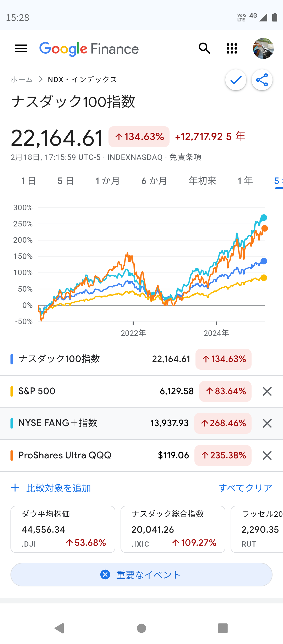Click the すべてクリア link

click(x=245, y=488)
